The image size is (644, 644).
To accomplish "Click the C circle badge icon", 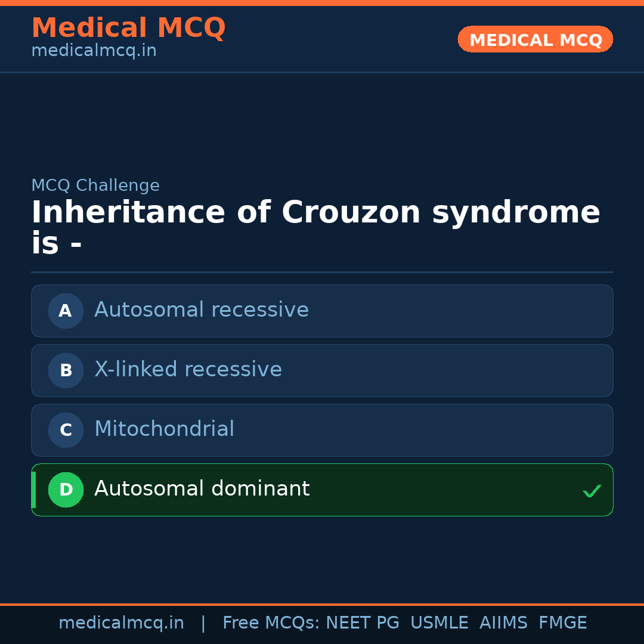I will click(x=66, y=430).
